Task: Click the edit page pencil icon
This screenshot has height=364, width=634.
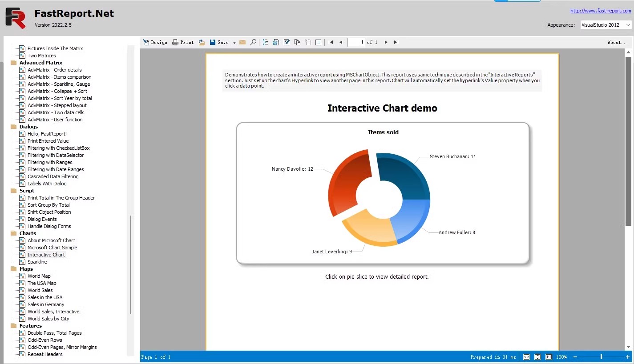Action: (287, 42)
